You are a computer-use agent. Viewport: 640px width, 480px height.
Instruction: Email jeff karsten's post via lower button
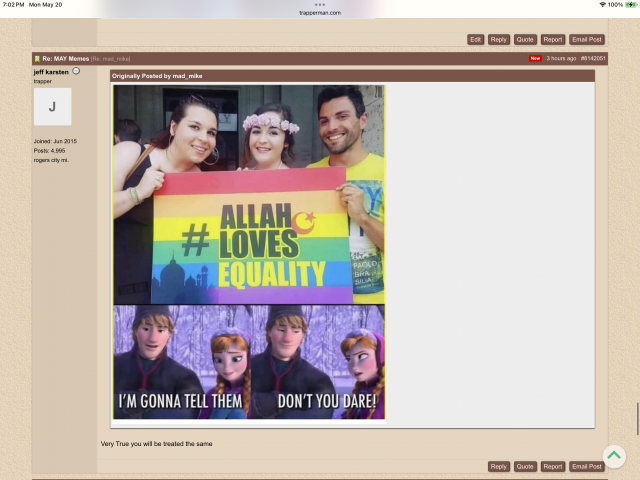tap(587, 467)
